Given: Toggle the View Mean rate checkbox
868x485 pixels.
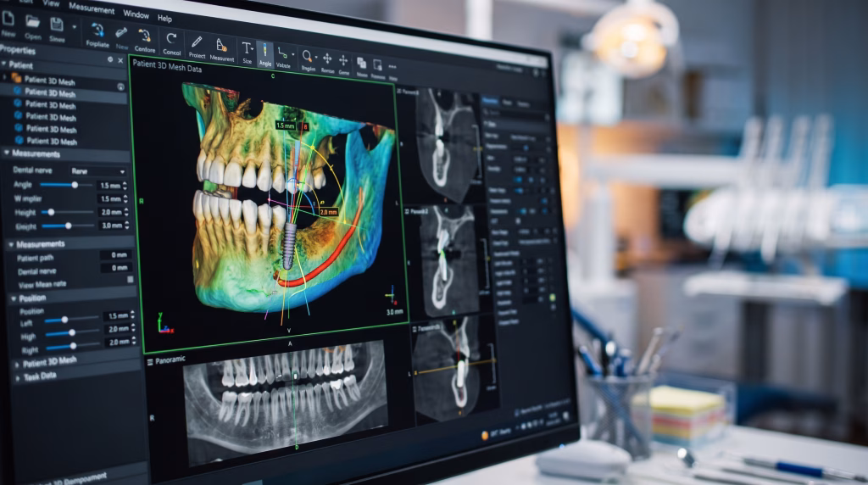Looking at the screenshot, I should coord(131,280).
